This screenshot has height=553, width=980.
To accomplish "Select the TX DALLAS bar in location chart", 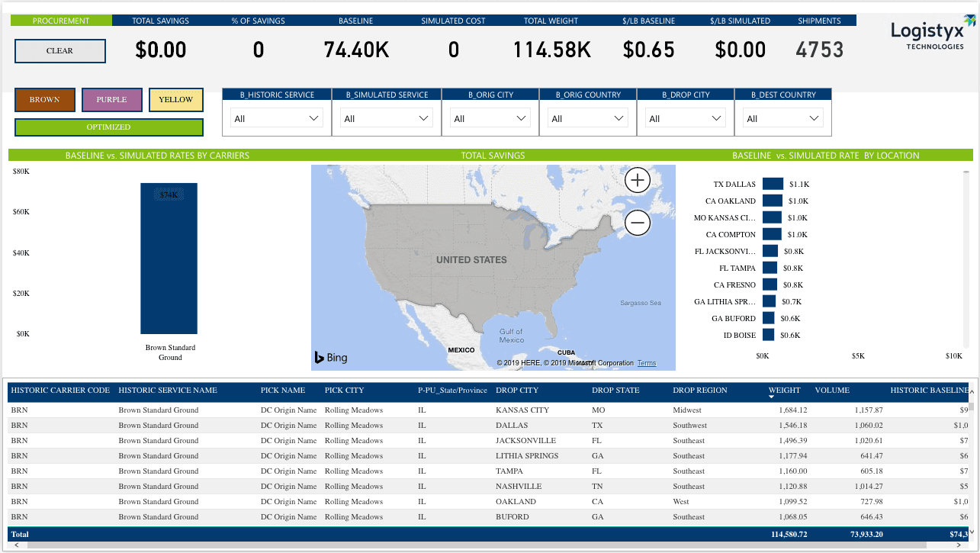I will point(773,184).
